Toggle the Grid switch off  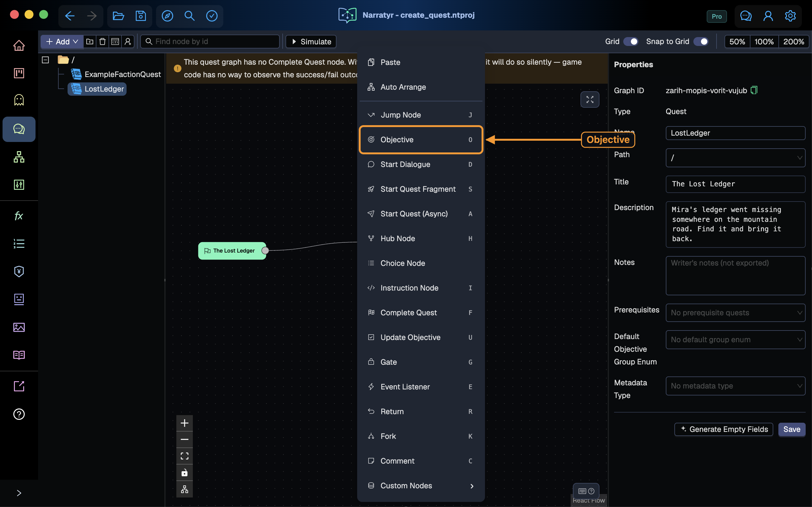pyautogui.click(x=631, y=42)
